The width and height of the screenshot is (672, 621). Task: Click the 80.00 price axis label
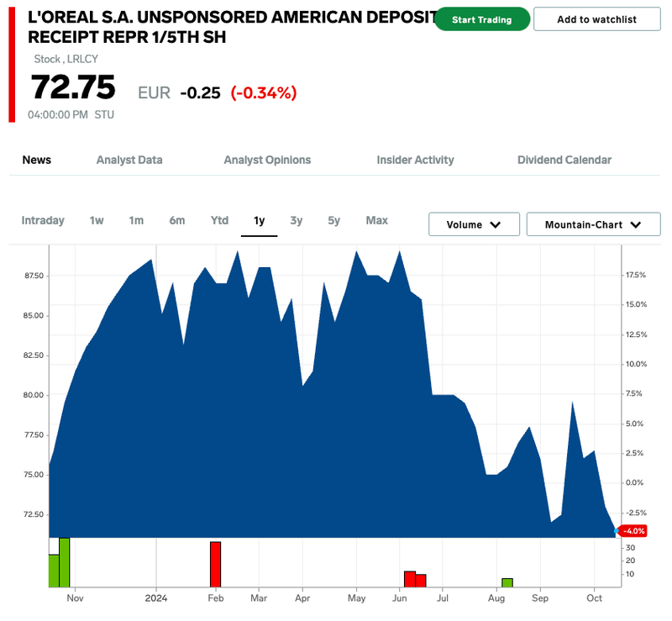tap(34, 395)
